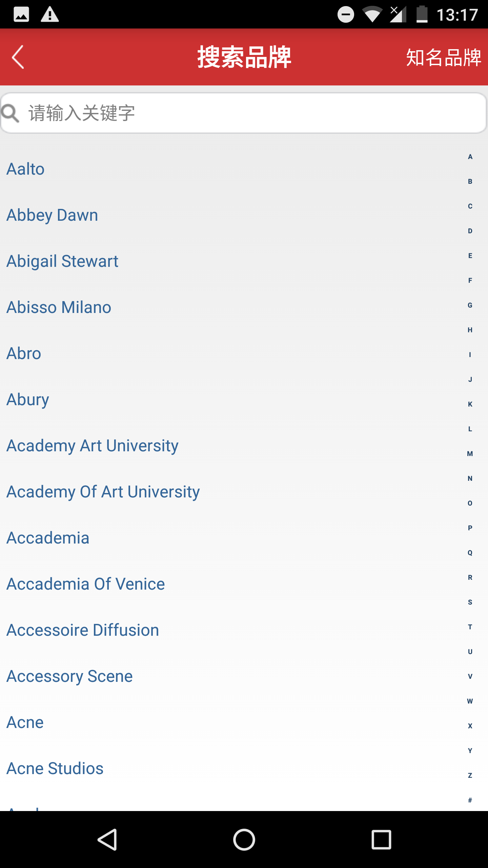Tap the back arrow in red header

[x=18, y=57]
